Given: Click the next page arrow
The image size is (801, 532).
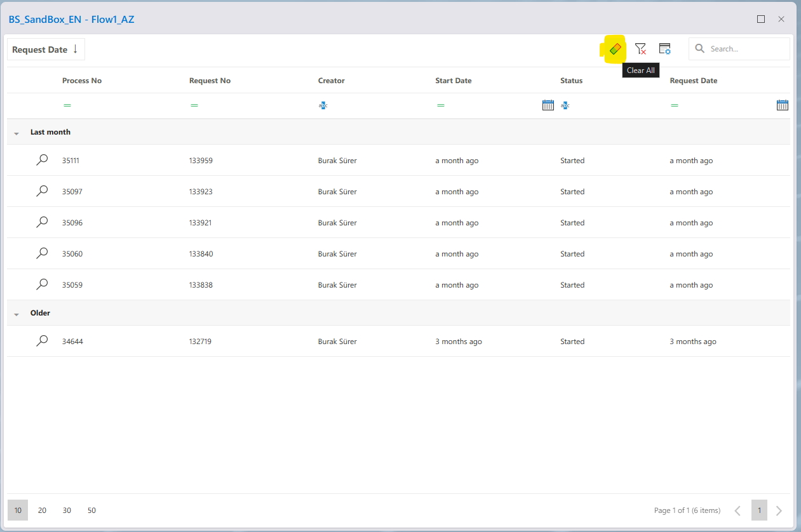Looking at the screenshot, I should click(x=779, y=510).
